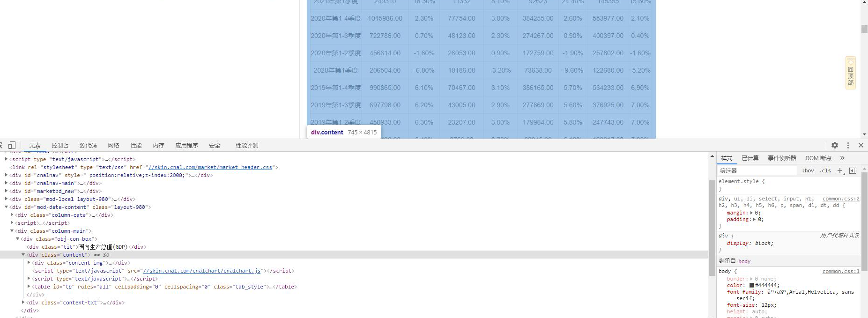Expand the div#cnalnav-main node
This screenshot has height=318, width=868.
click(x=6, y=183)
